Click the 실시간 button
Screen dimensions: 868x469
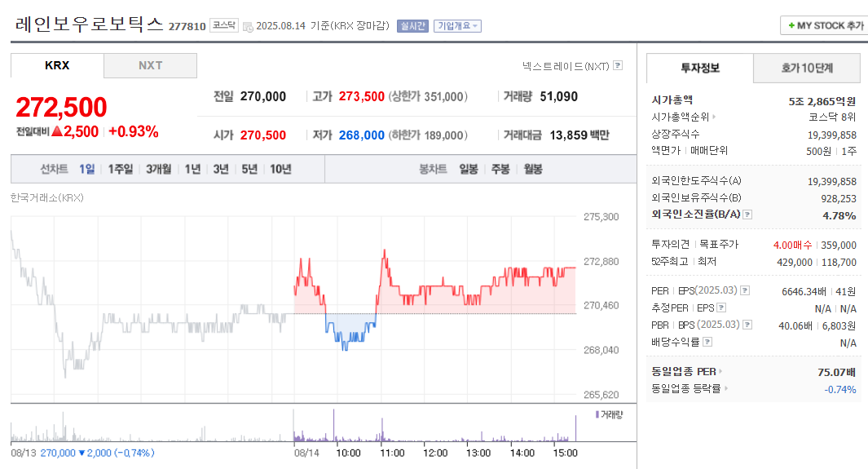(x=412, y=26)
